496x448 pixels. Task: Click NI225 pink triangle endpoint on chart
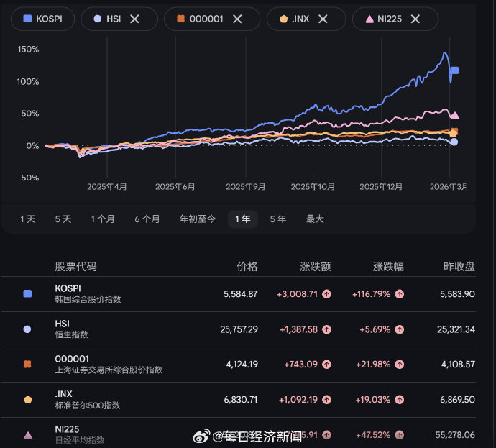point(454,116)
